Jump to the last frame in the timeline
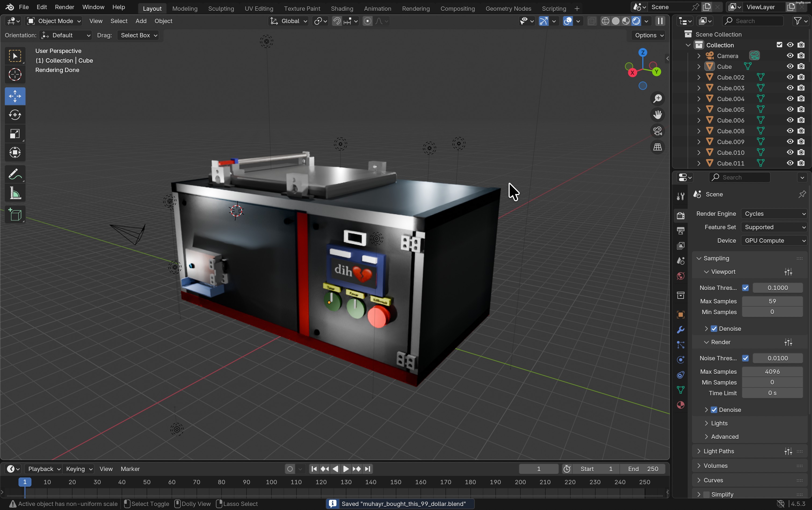Viewport: 812px width, 510px height. click(367, 469)
